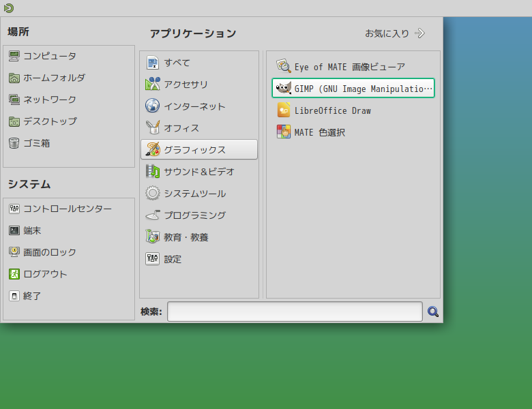Open ホームフォルダ
This screenshot has height=409, width=532.
click(x=47, y=78)
